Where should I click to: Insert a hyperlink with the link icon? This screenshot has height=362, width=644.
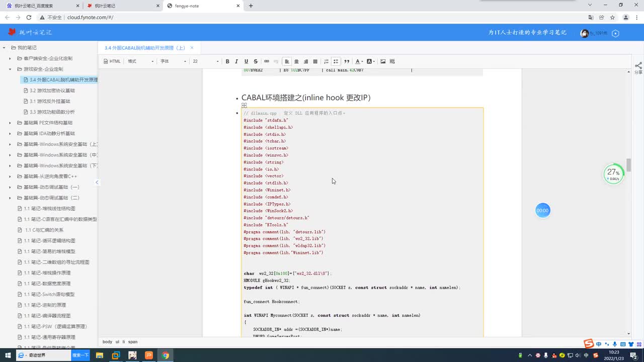click(267, 61)
